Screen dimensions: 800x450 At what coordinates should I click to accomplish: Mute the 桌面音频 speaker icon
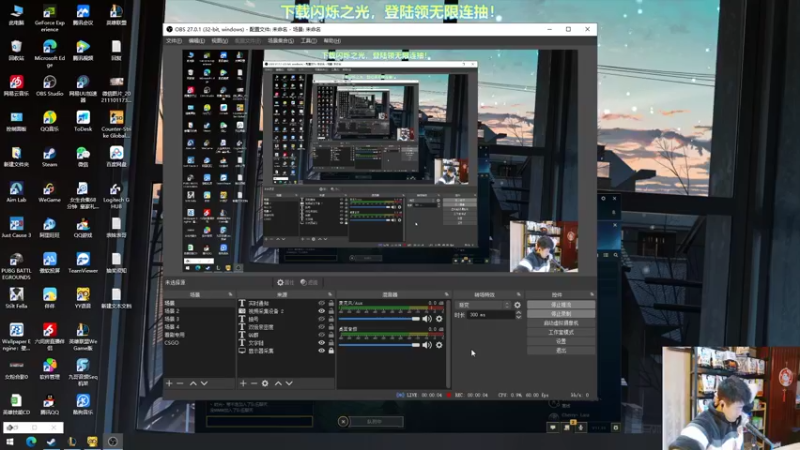[427, 345]
